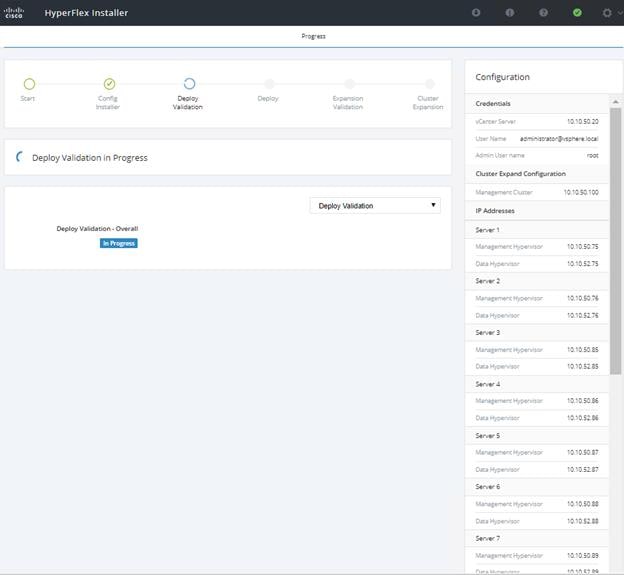The image size is (624, 575).
Task: Click the Server 1 heading
Action: tap(487, 230)
